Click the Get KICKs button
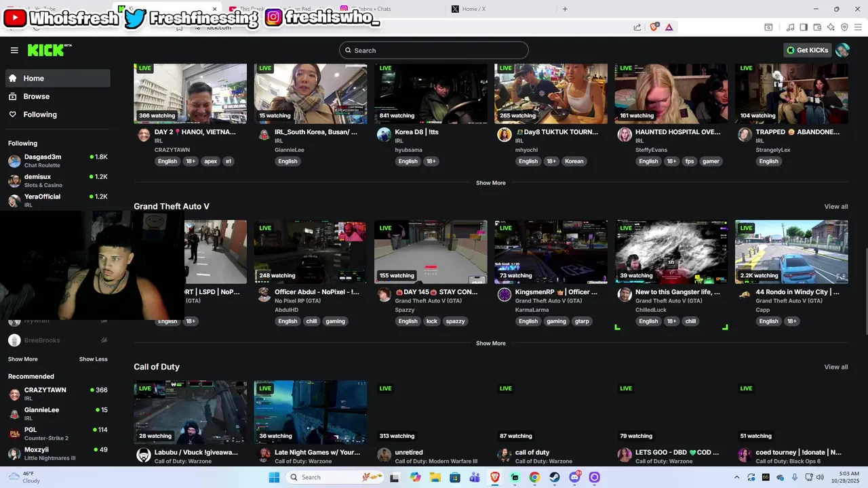The height and width of the screenshot is (488, 868). tap(808, 50)
